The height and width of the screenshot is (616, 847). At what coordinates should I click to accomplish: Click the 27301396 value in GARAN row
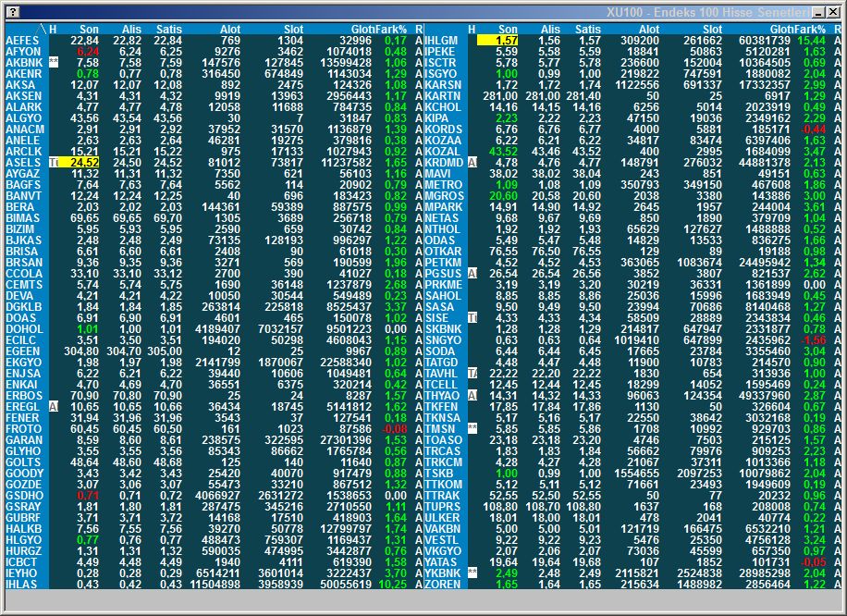(x=346, y=440)
